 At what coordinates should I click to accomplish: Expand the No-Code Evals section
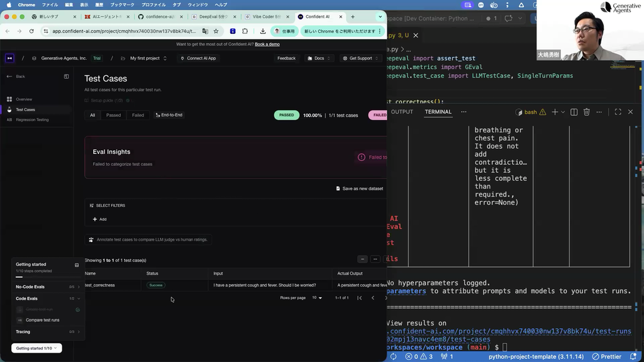pyautogui.click(x=48, y=287)
